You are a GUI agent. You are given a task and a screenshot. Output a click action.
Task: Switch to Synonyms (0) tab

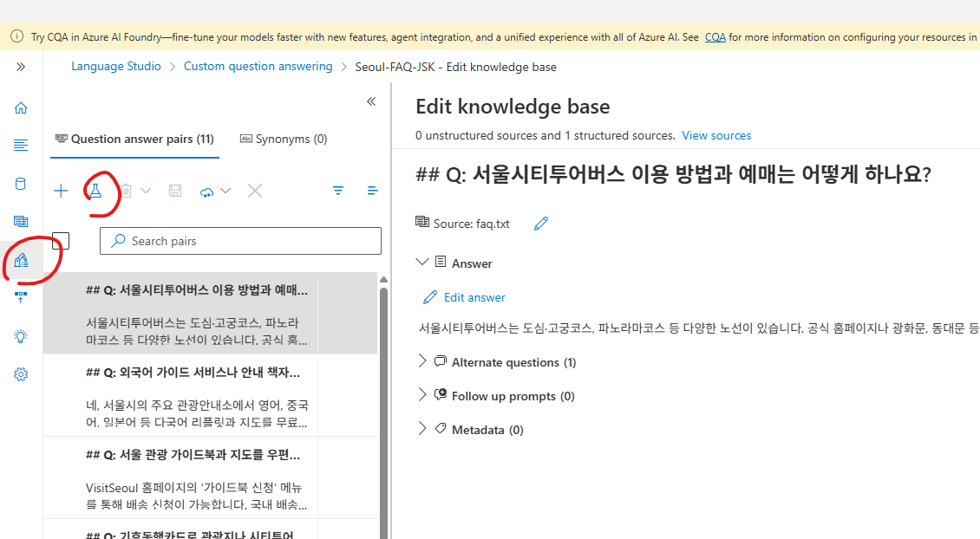(x=284, y=140)
